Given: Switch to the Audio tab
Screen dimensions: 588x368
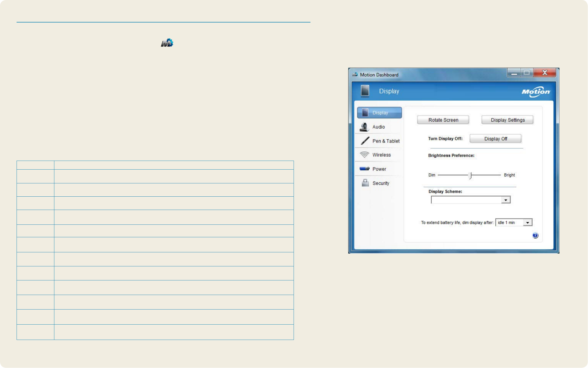Looking at the screenshot, I should 379,127.
